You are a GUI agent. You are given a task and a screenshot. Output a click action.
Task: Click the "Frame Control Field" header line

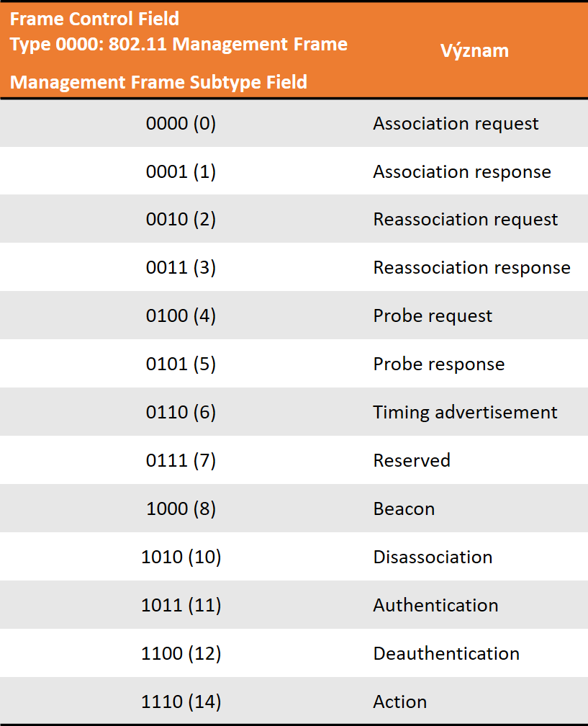point(94,18)
